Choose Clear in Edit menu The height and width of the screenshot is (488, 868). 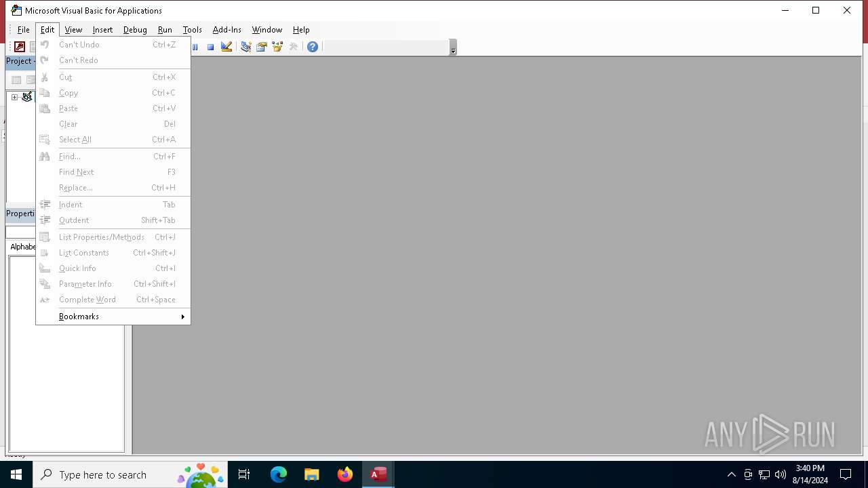click(113, 124)
